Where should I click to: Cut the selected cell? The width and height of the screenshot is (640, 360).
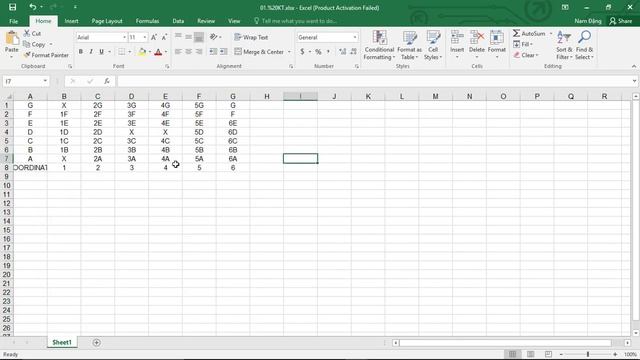(32, 33)
